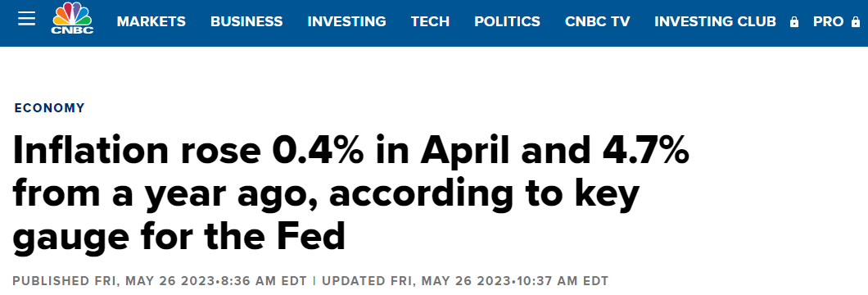Click the CNBC peacock logo
Image resolution: width=868 pixels, height=295 pixels.
pos(73,19)
